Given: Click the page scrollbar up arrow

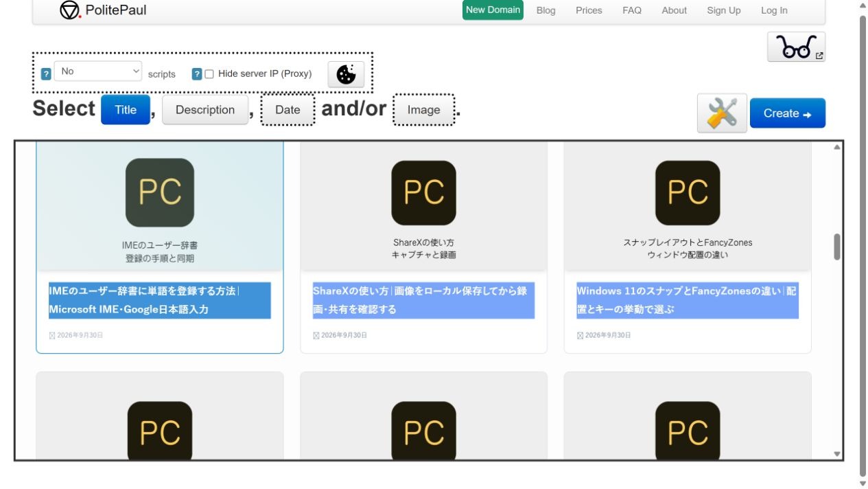Looking at the screenshot, I should [x=863, y=5].
